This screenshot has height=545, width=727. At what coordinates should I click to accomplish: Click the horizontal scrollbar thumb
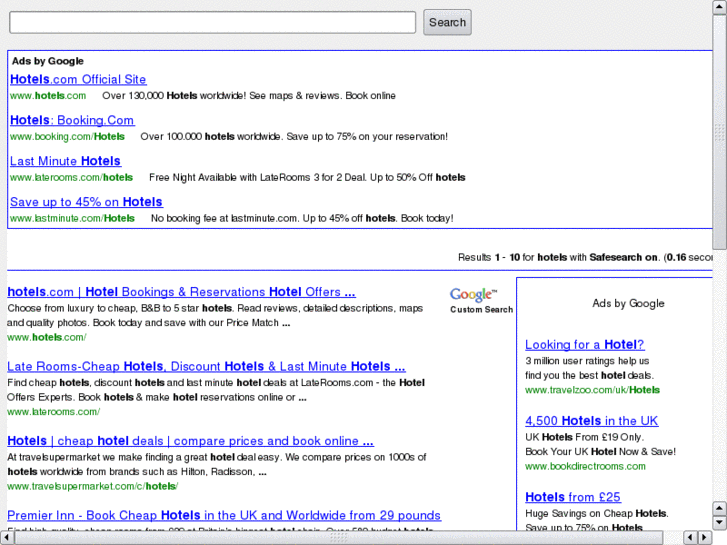(x=338, y=538)
